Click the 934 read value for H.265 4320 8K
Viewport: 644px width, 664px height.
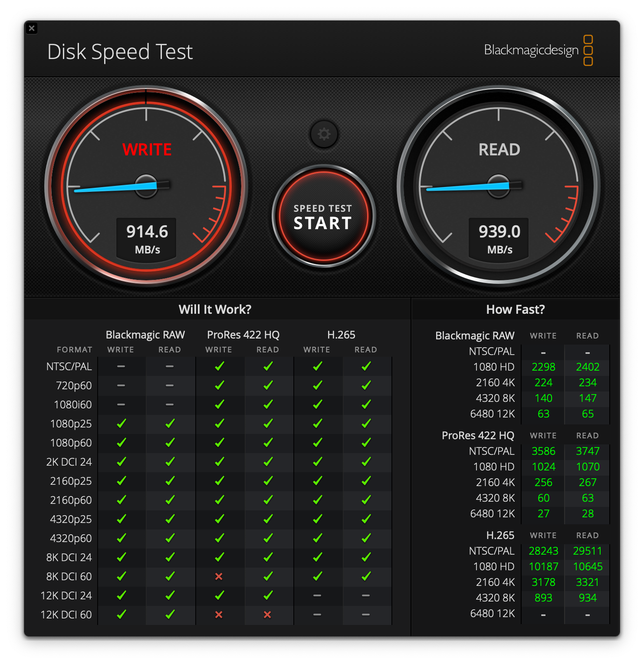click(588, 598)
